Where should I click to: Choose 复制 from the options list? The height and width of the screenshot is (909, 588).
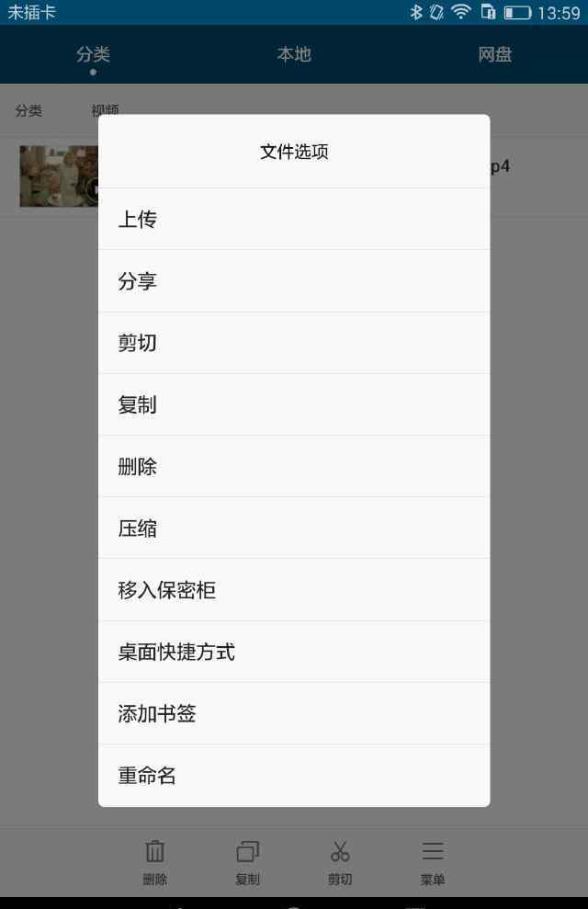point(294,404)
